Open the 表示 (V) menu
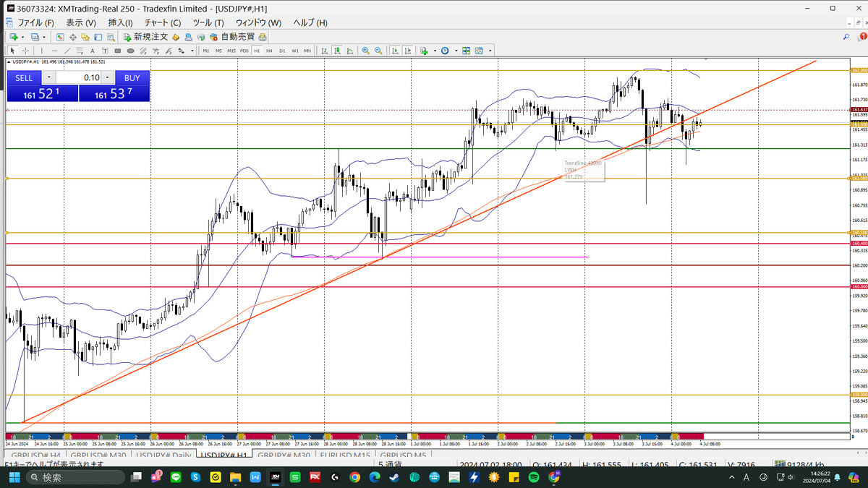The image size is (868, 488). 81,22
